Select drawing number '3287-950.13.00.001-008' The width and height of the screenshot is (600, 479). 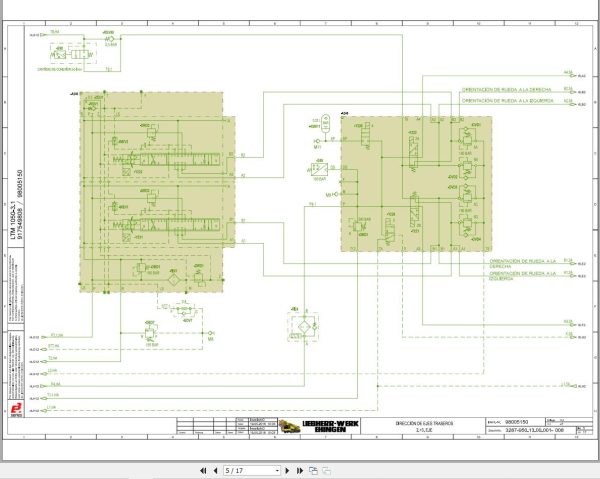tap(535, 430)
